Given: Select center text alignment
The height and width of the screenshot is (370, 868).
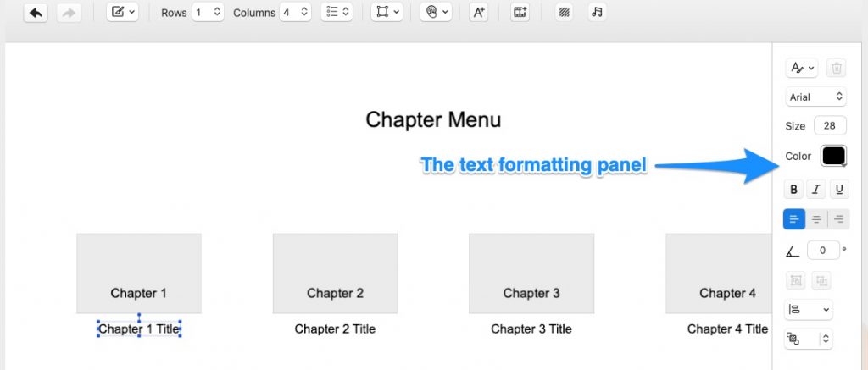Looking at the screenshot, I should [x=816, y=220].
